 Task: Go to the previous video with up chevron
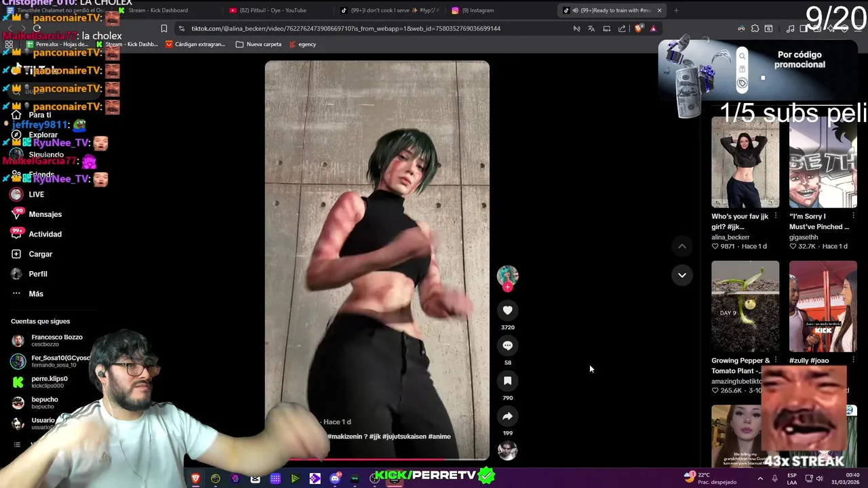tap(682, 246)
